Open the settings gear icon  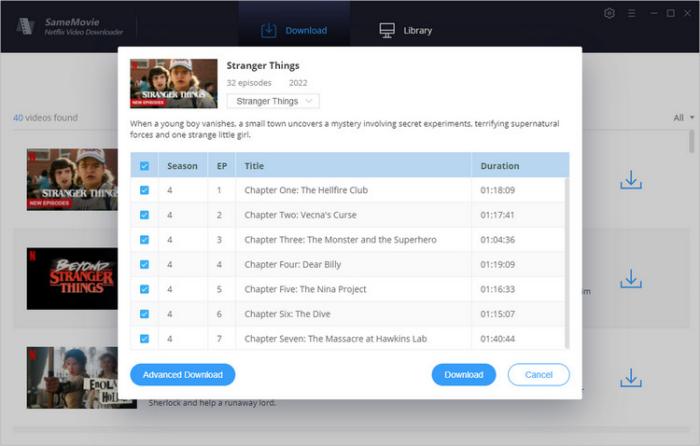click(610, 13)
